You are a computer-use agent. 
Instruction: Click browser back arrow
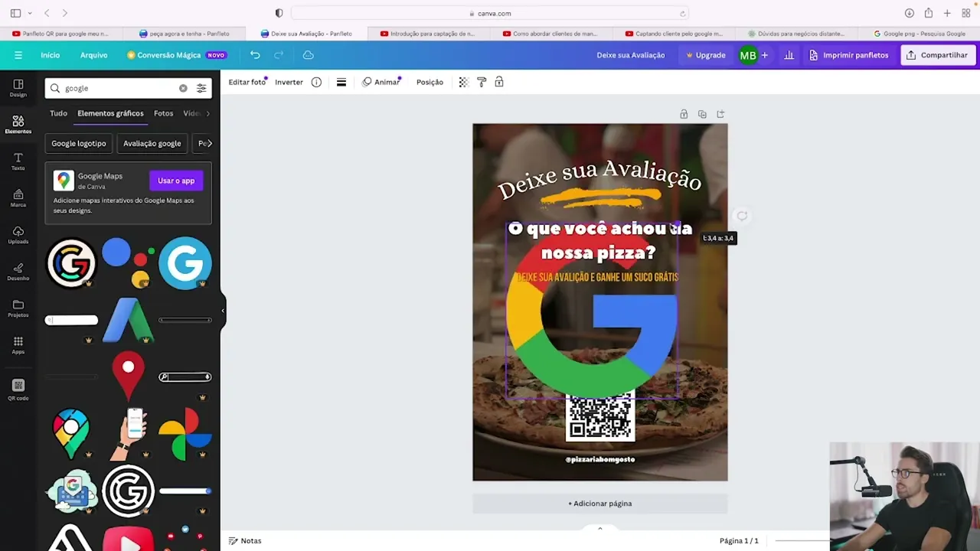click(47, 13)
